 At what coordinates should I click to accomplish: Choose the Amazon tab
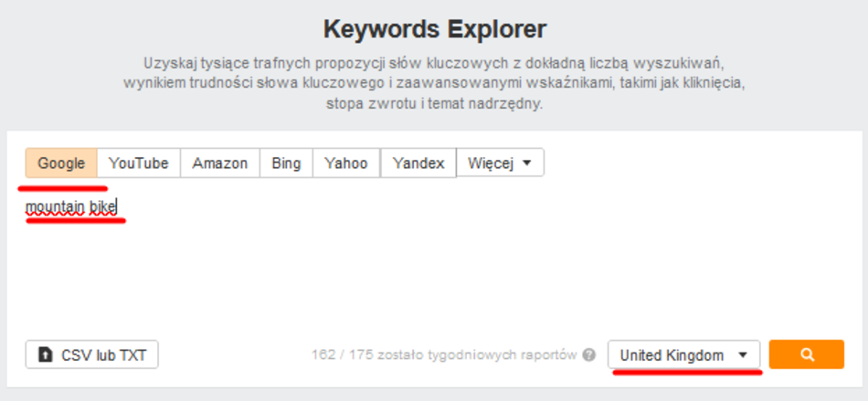(x=219, y=164)
